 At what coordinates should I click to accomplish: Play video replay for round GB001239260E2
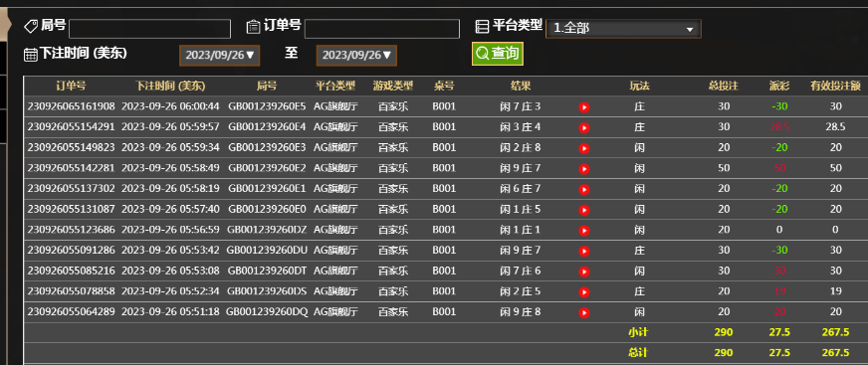point(583,169)
